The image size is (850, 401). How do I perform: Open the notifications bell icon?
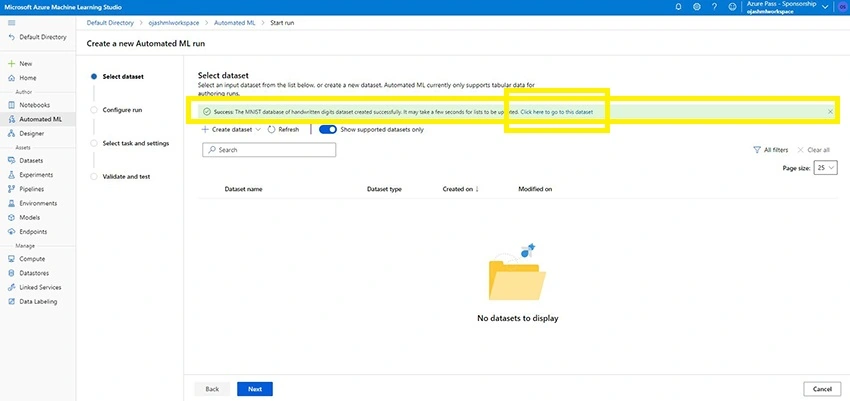(x=679, y=7)
